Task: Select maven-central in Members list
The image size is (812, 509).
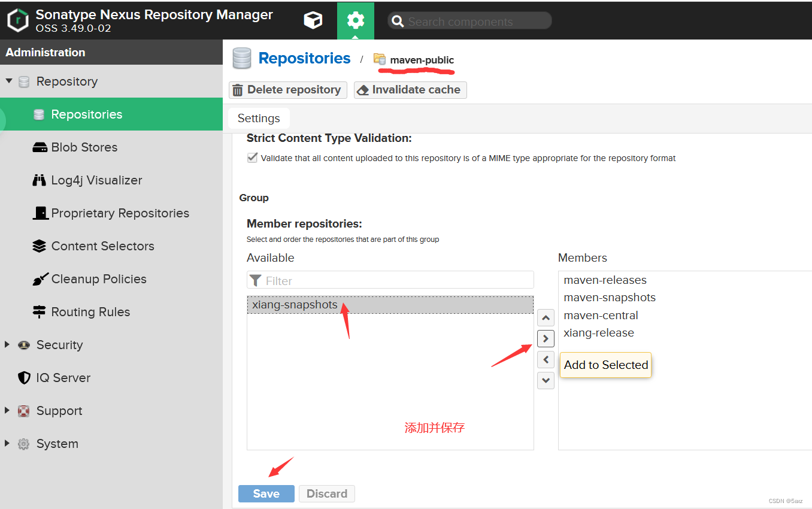Action: [685, 315]
